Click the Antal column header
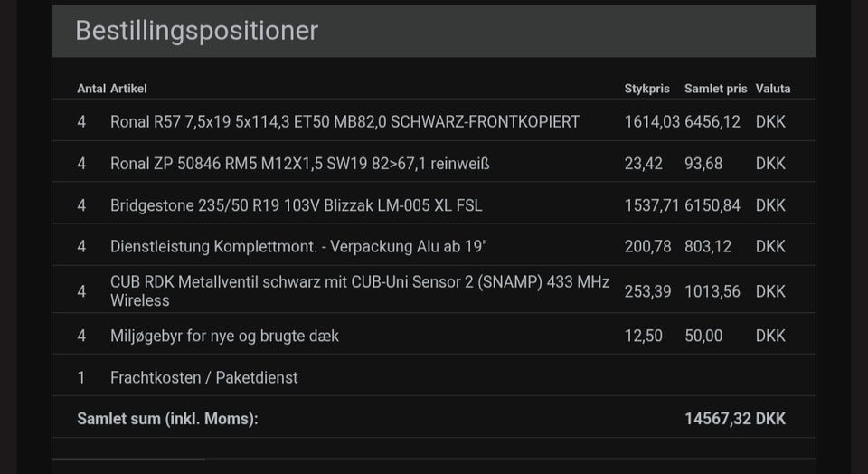Screen dimensions: 868x474 click(91, 89)
